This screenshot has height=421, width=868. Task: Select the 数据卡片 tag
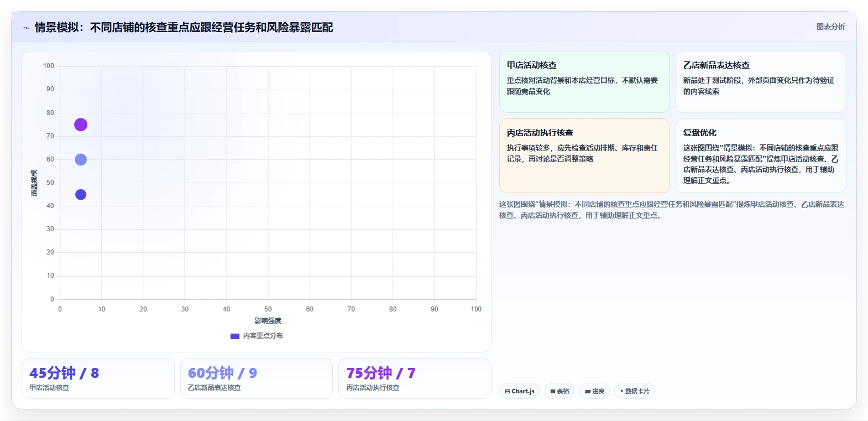(x=635, y=391)
